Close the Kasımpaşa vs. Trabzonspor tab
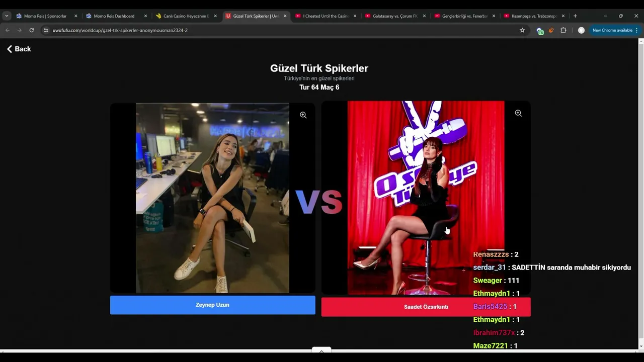Image resolution: width=644 pixels, height=362 pixels. [563, 16]
